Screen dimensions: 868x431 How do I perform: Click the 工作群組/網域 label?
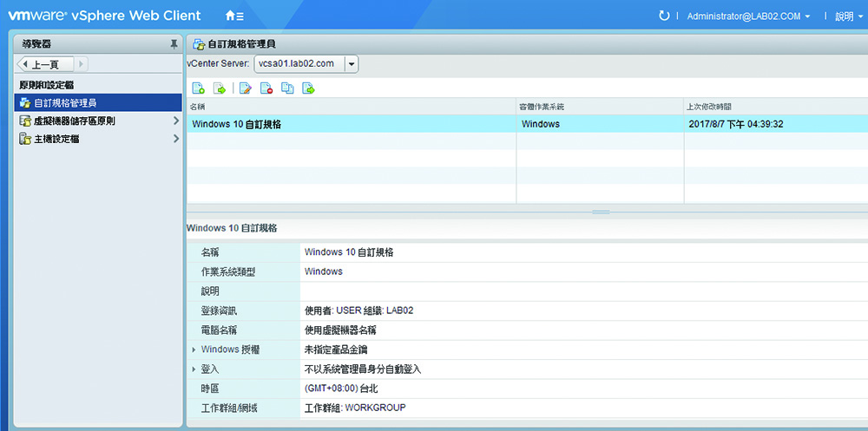229,408
